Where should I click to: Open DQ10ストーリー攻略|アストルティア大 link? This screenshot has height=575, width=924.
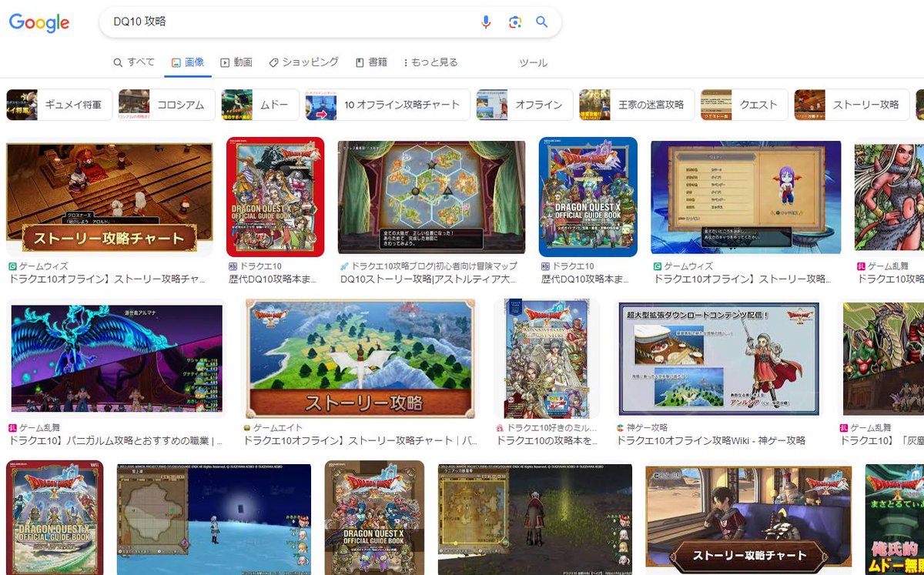428,279
